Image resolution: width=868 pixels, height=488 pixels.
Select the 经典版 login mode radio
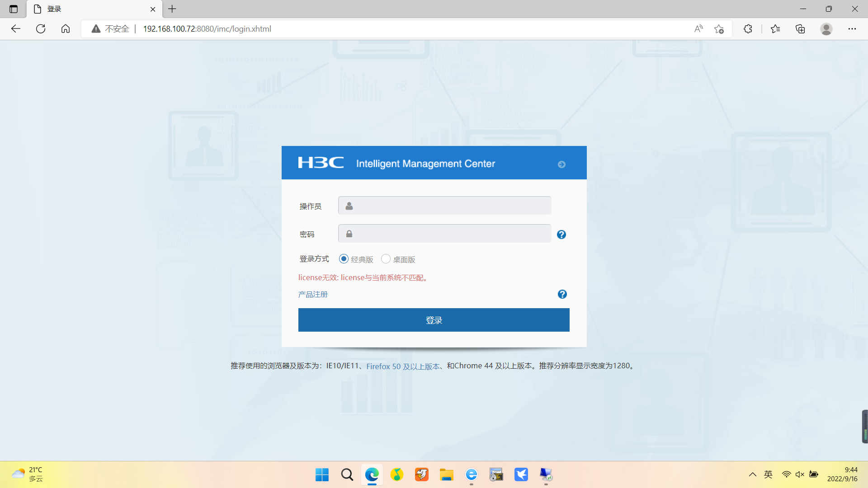click(344, 259)
